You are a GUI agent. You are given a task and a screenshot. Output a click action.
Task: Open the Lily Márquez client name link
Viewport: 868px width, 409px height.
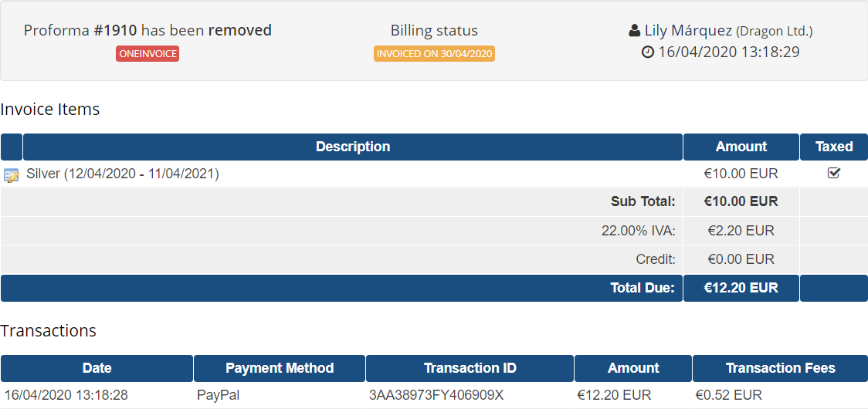(688, 31)
